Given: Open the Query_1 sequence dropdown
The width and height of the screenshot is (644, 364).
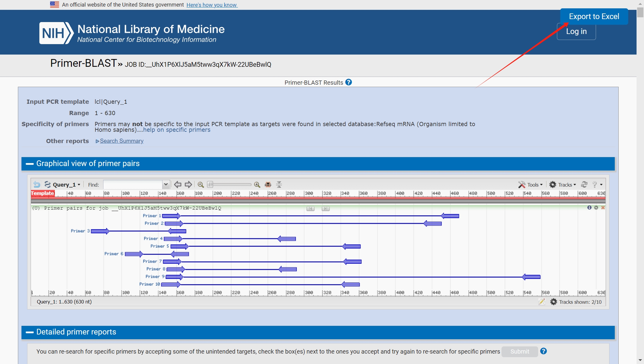Looking at the screenshot, I should 66,185.
